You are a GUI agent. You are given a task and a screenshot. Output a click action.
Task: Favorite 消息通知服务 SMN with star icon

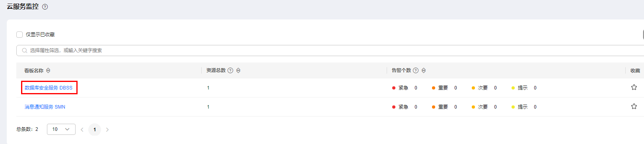coord(634,106)
